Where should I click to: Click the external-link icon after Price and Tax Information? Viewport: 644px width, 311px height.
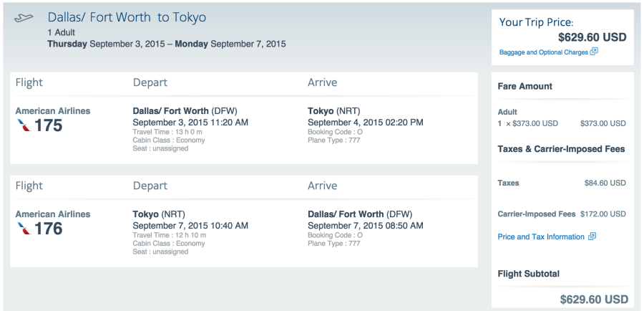[592, 236]
